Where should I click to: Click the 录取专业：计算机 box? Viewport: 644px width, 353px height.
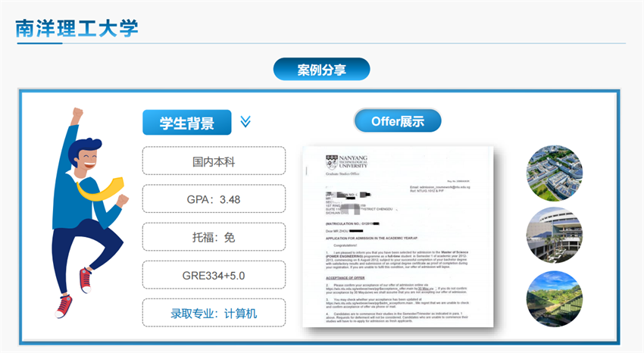point(214,313)
